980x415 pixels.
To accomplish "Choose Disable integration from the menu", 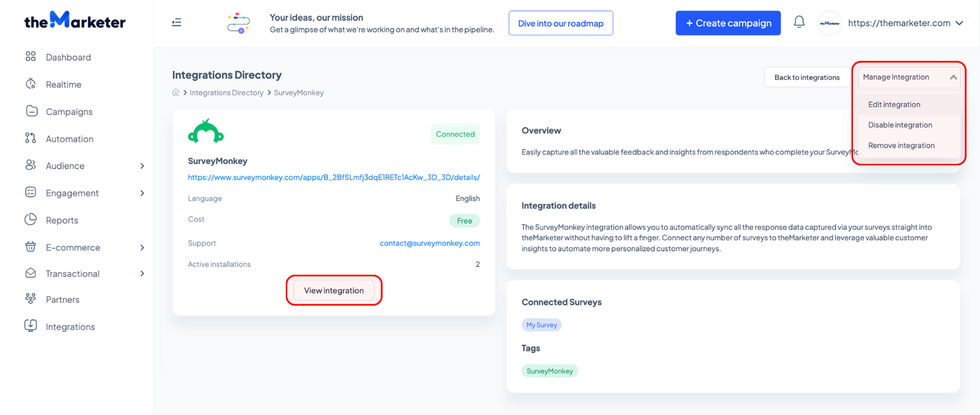I will point(908,125).
